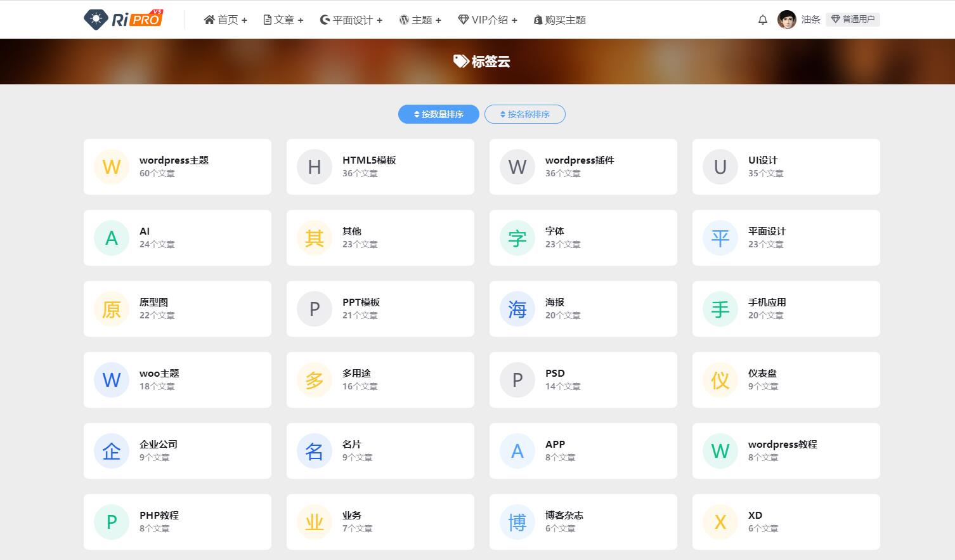Open the 购买主题 menu item
Image resolution: width=955 pixels, height=560 pixels.
point(559,20)
